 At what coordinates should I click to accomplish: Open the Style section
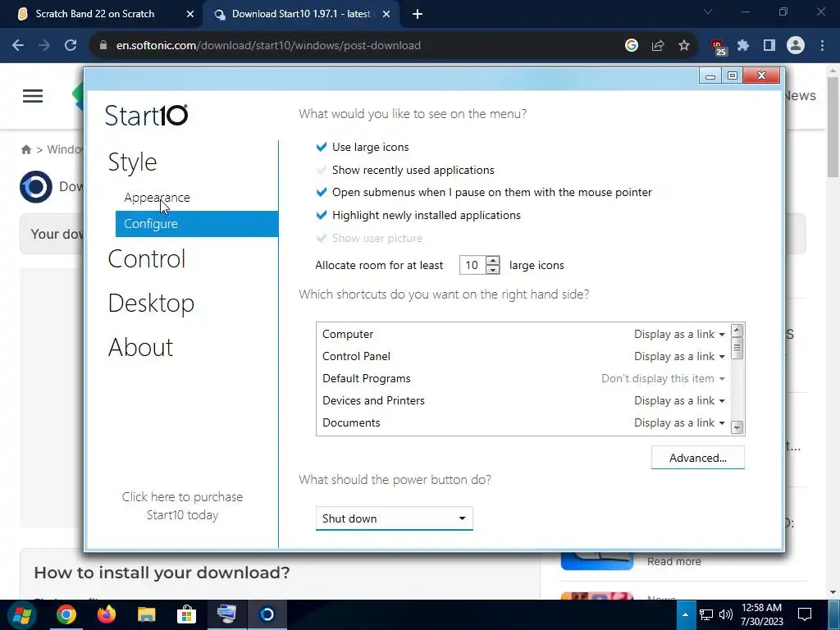pyautogui.click(x=132, y=162)
